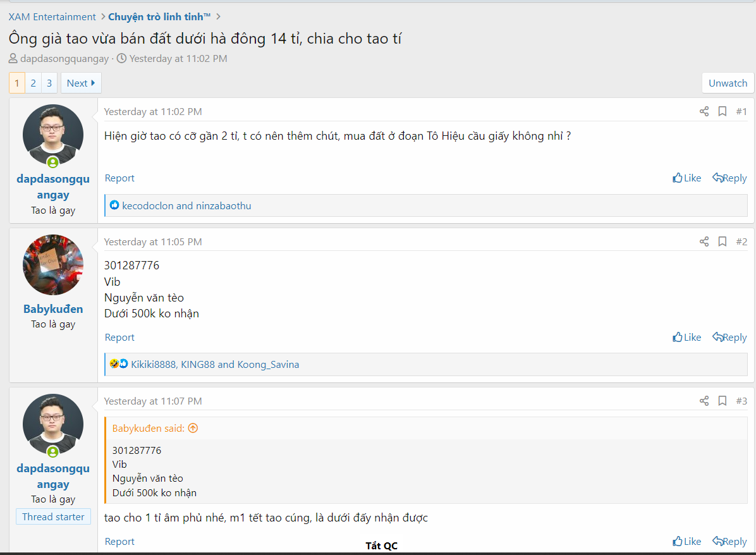The image size is (756, 555).
Task: Bookmark post #2 using the bookmark icon
Action: point(722,241)
